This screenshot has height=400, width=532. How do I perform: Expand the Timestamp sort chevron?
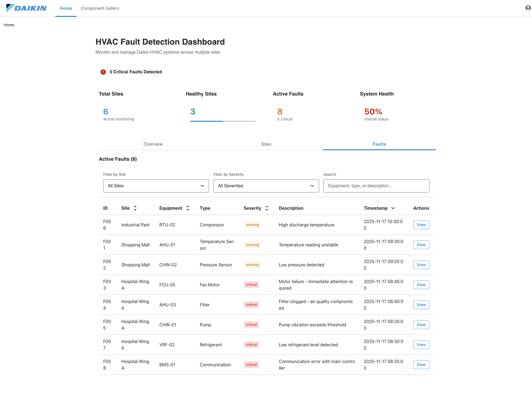393,208
